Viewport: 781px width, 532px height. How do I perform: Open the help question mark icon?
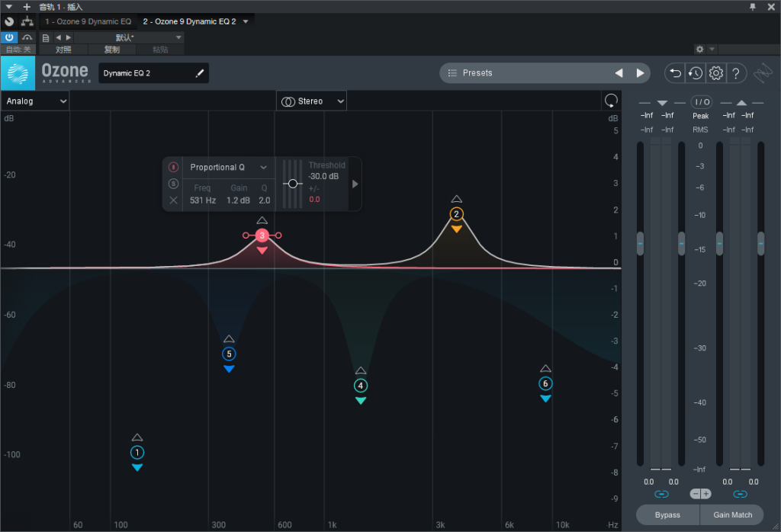click(x=736, y=73)
